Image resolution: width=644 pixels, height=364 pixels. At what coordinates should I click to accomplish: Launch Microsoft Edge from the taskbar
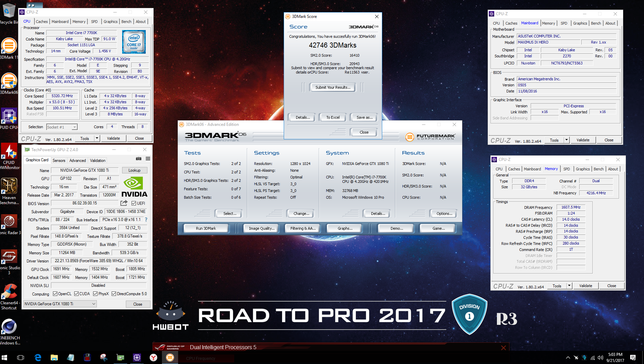click(x=38, y=358)
